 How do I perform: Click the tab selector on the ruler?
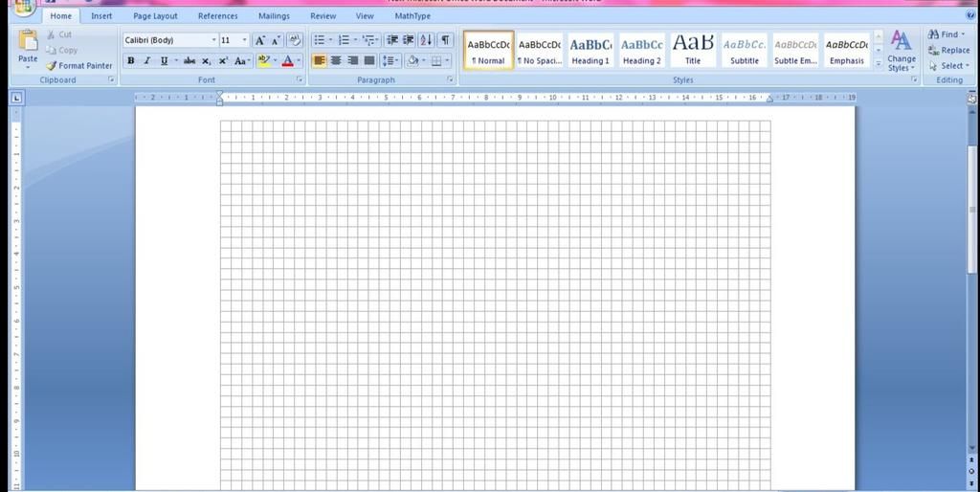point(16,98)
